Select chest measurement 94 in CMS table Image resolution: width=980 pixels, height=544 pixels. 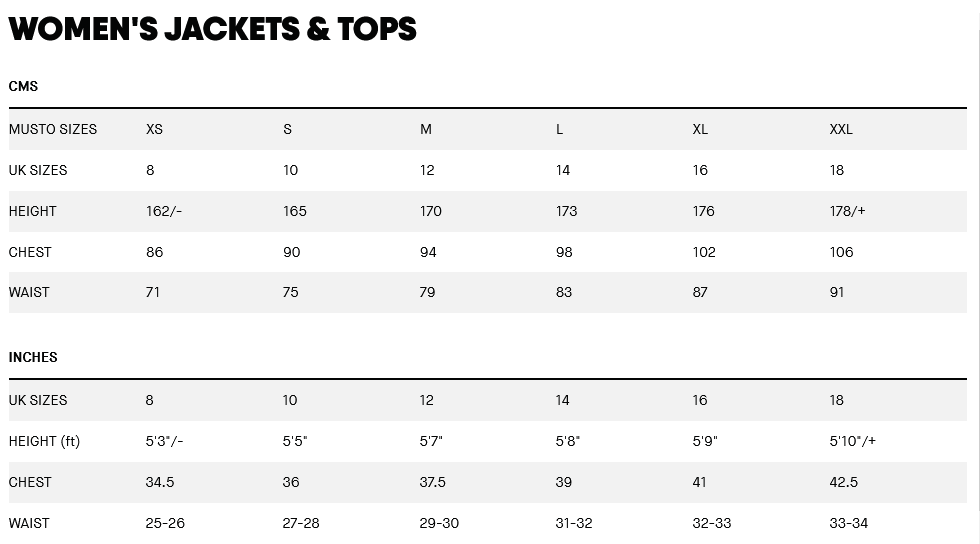point(428,252)
